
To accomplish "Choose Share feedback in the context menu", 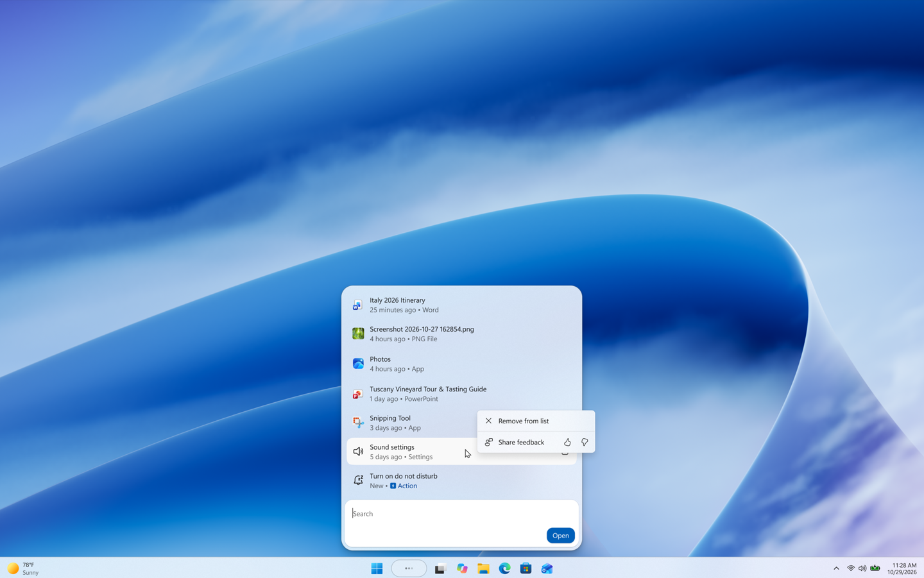I will point(520,442).
